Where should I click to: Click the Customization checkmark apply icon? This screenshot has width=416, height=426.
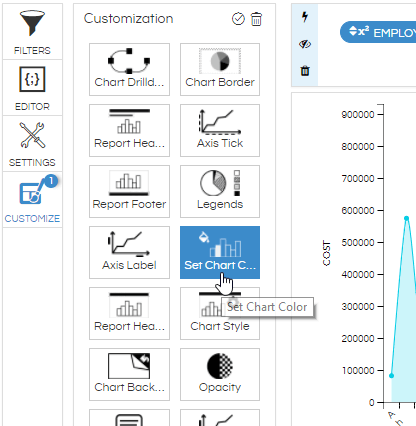[238, 19]
